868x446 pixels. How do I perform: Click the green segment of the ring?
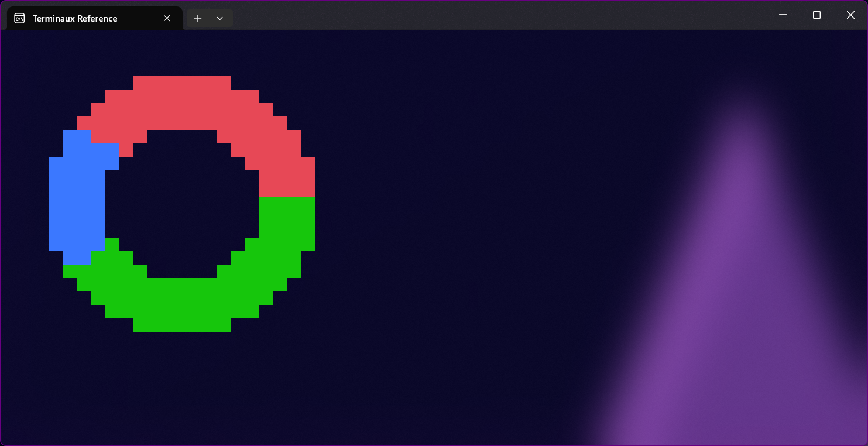point(183,304)
